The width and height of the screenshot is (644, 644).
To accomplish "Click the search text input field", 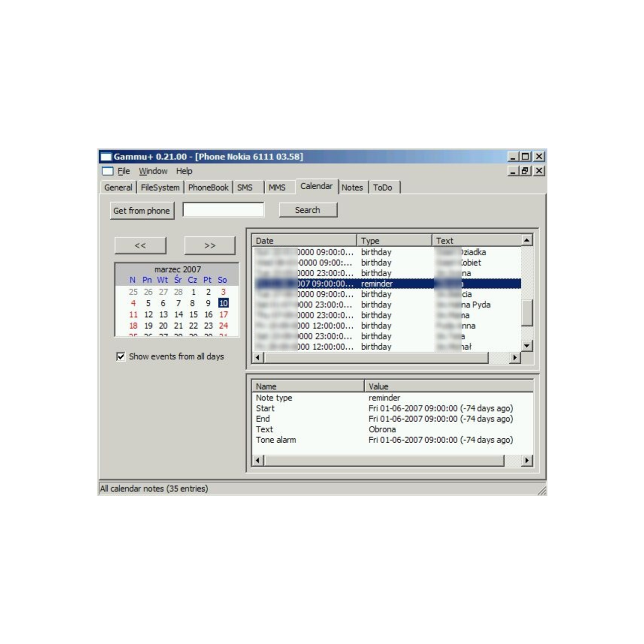I will [x=223, y=210].
